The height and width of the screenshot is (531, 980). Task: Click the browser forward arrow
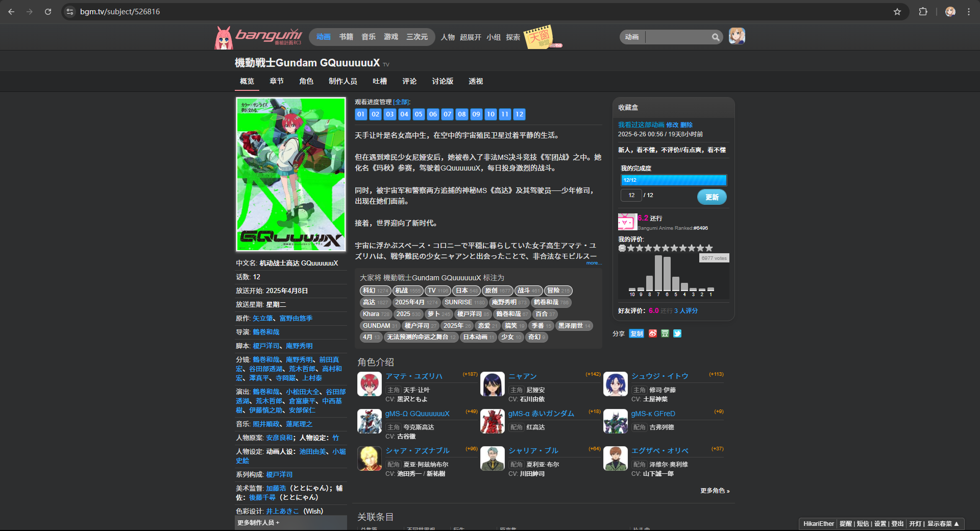(30, 11)
